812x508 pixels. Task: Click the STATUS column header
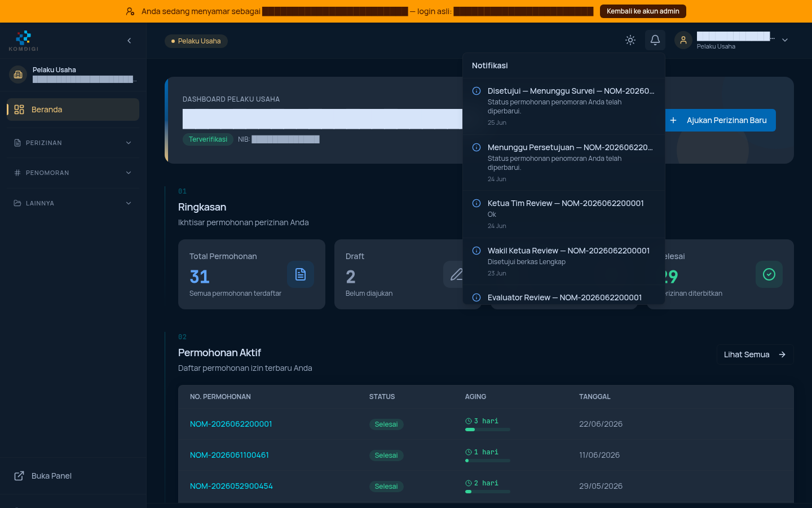pos(382,397)
